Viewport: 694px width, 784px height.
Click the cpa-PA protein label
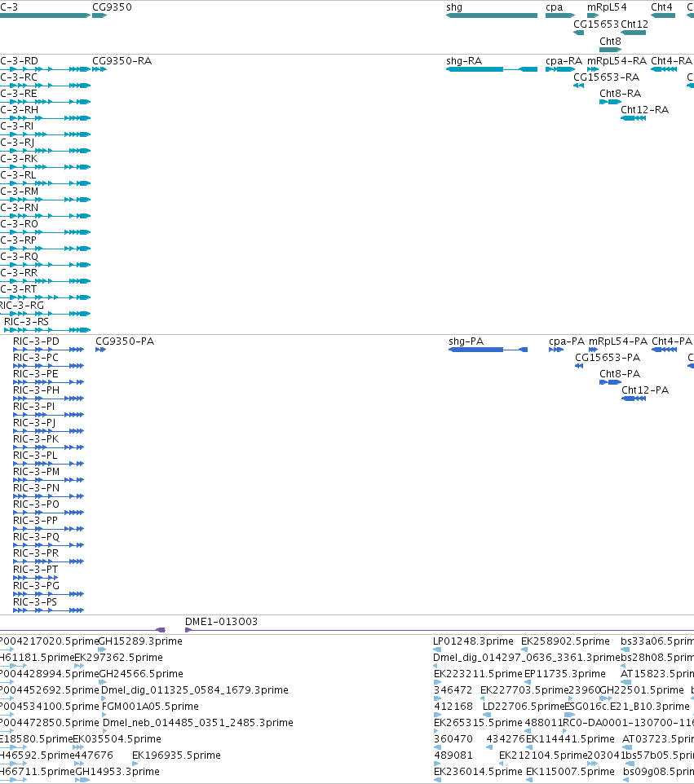coord(567,341)
